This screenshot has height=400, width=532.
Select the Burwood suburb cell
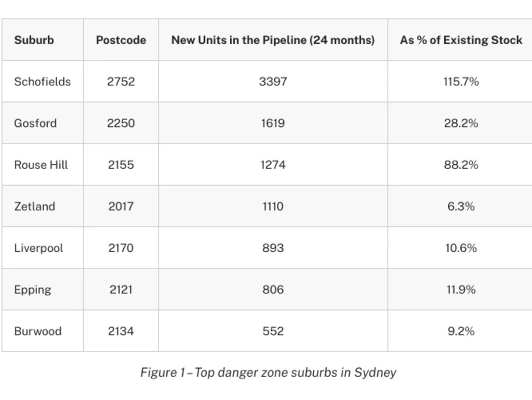[37, 331]
